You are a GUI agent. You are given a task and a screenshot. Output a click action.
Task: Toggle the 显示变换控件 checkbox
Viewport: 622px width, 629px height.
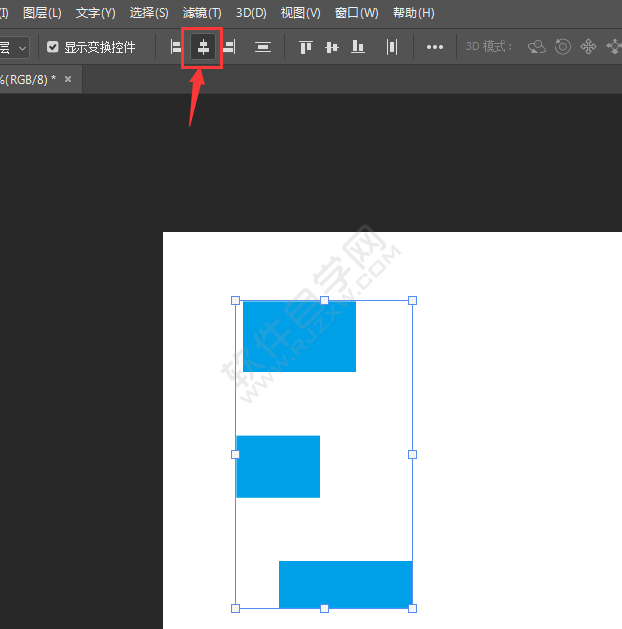coord(53,47)
